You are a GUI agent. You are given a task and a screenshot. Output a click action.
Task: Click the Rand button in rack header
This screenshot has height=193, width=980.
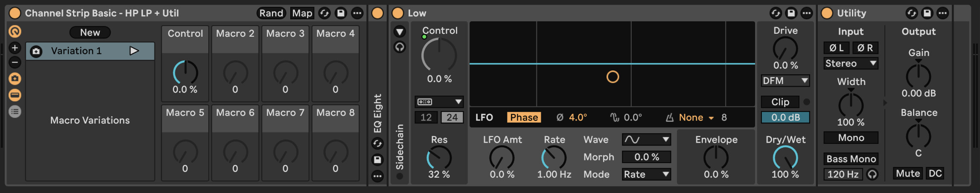click(271, 13)
